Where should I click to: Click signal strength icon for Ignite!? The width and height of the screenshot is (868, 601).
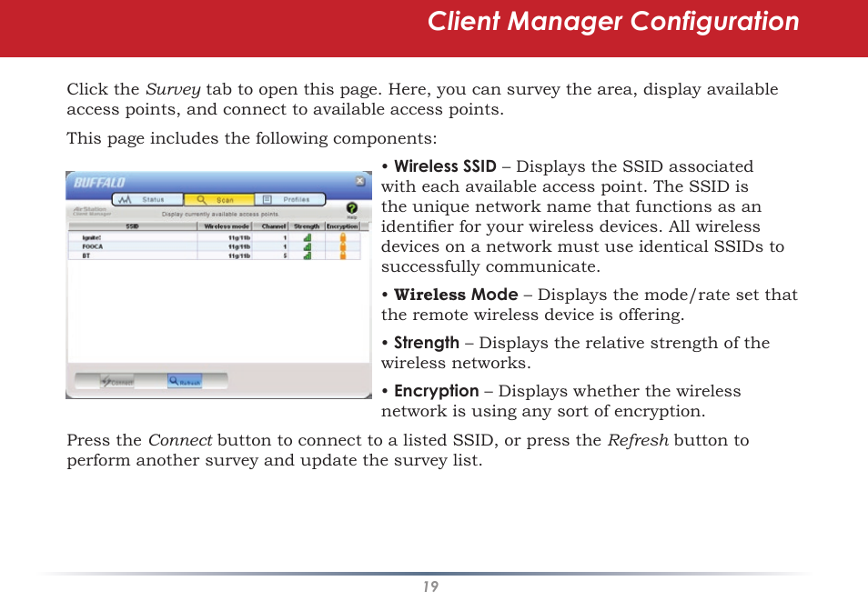308,237
